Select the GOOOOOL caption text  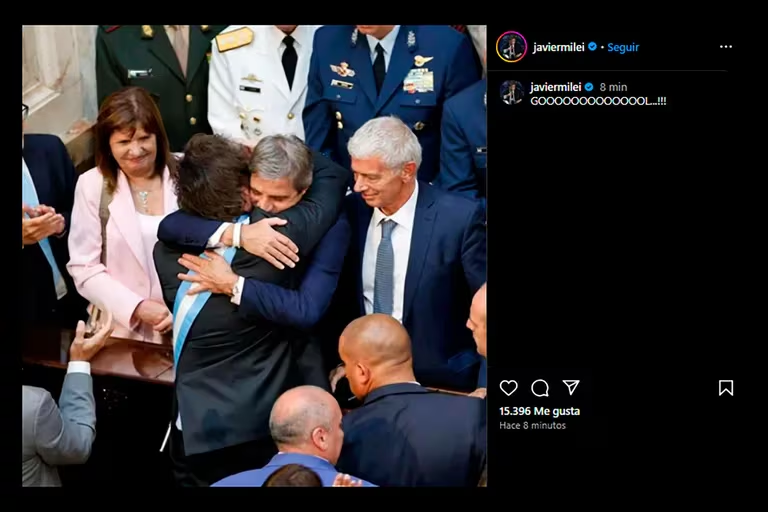(598, 101)
